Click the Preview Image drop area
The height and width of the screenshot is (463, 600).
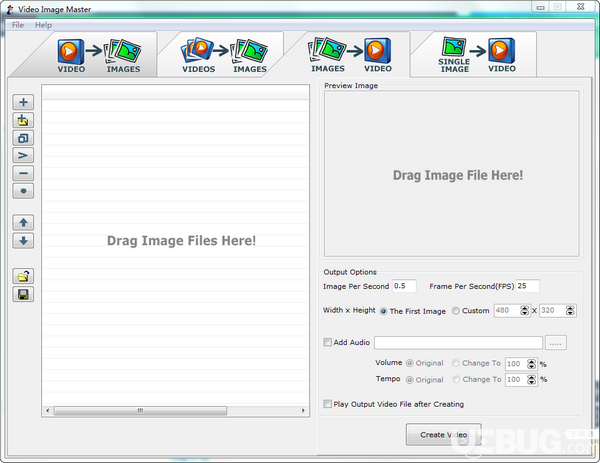pos(452,174)
